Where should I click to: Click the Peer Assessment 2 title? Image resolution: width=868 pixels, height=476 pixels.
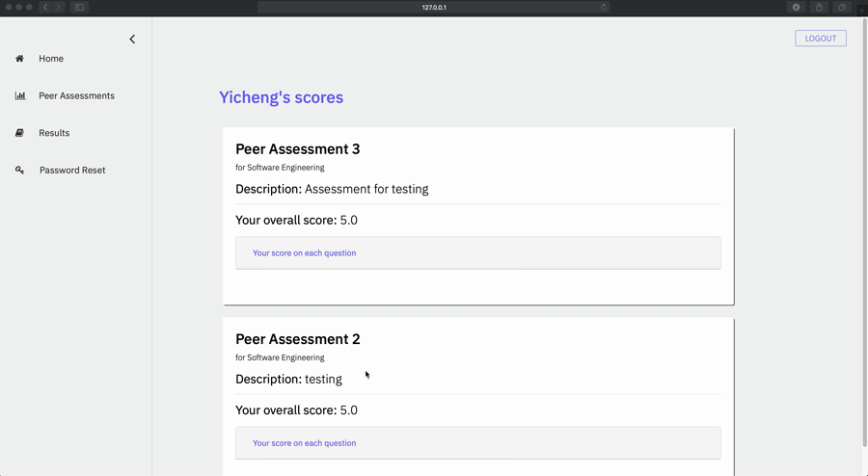tap(298, 339)
